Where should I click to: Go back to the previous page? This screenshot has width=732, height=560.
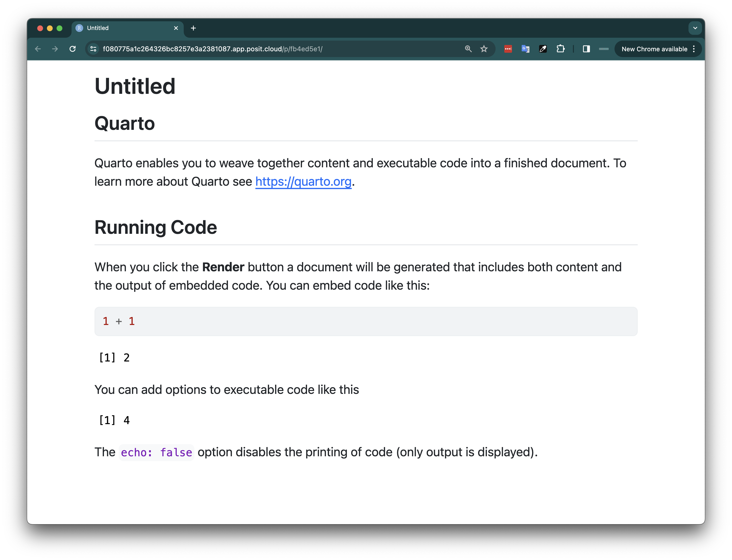38,49
